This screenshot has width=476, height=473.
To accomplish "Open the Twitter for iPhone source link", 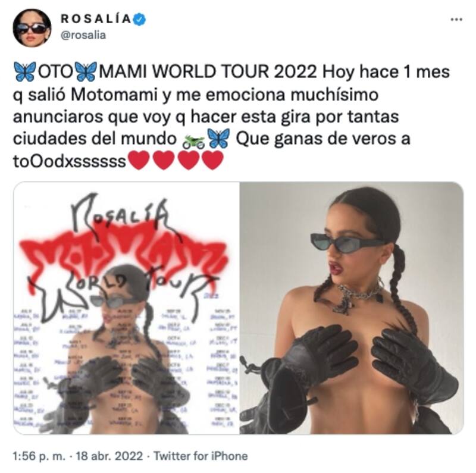I will [201, 456].
